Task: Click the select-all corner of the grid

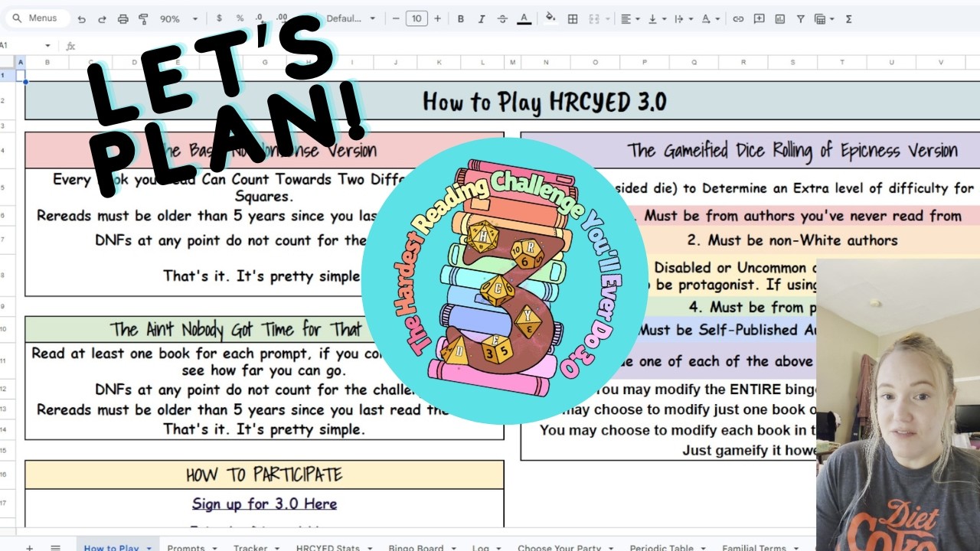Action: pyautogui.click(x=8, y=63)
